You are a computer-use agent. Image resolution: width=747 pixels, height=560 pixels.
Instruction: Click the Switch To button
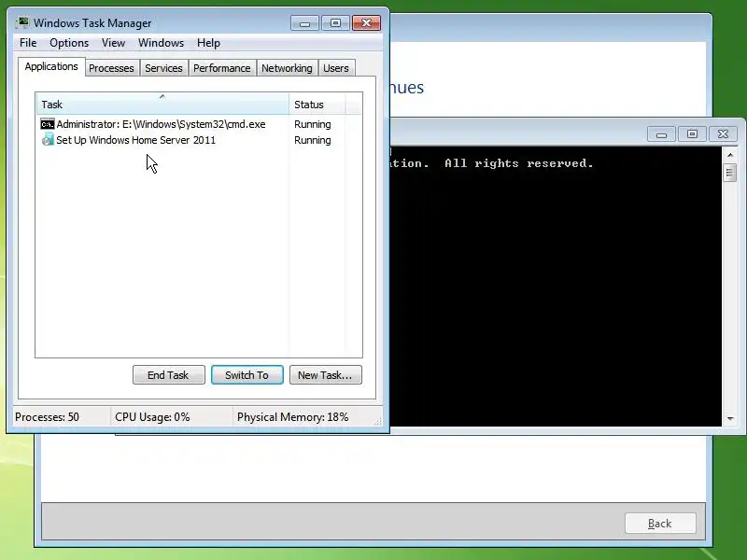point(247,375)
